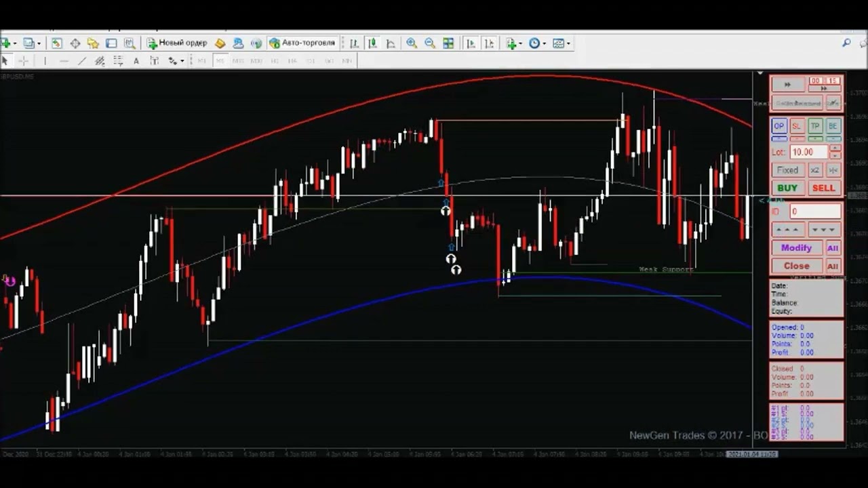Increase the lot size with up stepper
This screenshot has width=868, height=488.
pos(835,148)
